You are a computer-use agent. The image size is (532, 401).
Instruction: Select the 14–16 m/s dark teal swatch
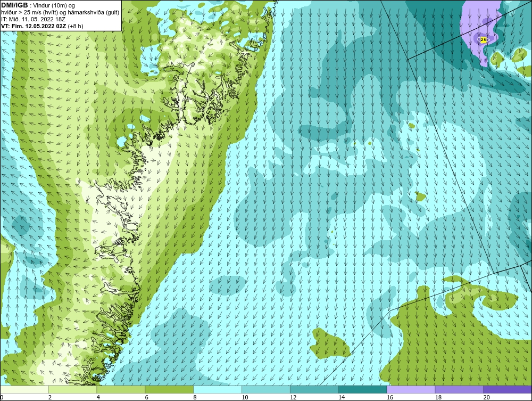363,389
